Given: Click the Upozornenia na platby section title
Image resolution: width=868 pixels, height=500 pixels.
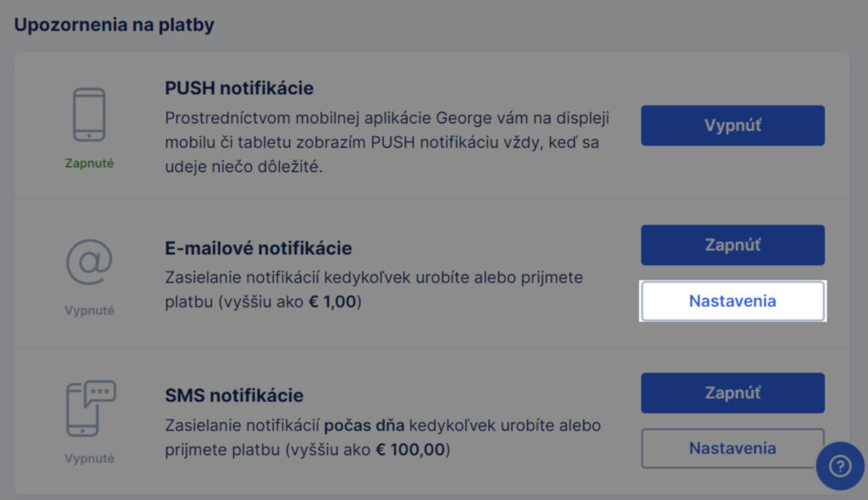Looking at the screenshot, I should (x=114, y=25).
